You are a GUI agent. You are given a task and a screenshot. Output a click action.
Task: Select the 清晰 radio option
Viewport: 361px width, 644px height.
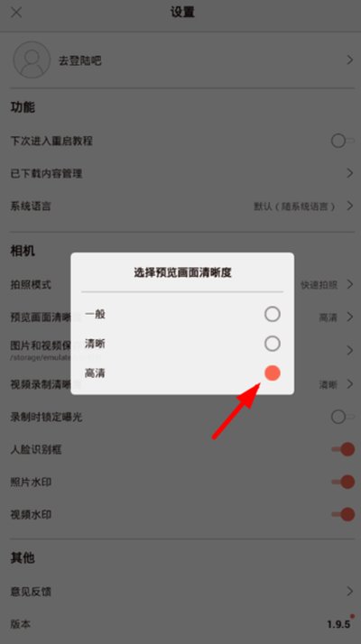[273, 344]
